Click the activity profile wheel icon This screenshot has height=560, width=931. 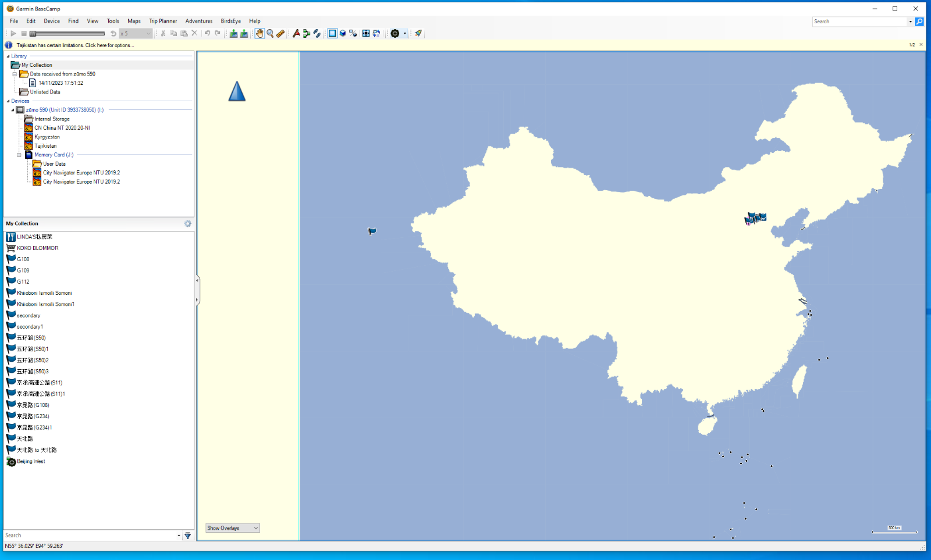tap(395, 33)
